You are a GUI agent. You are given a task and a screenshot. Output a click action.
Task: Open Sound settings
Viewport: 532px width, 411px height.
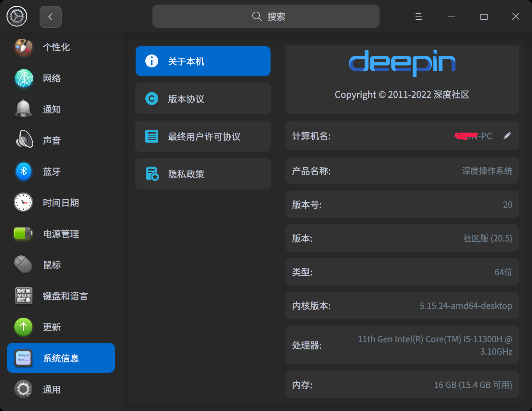52,140
